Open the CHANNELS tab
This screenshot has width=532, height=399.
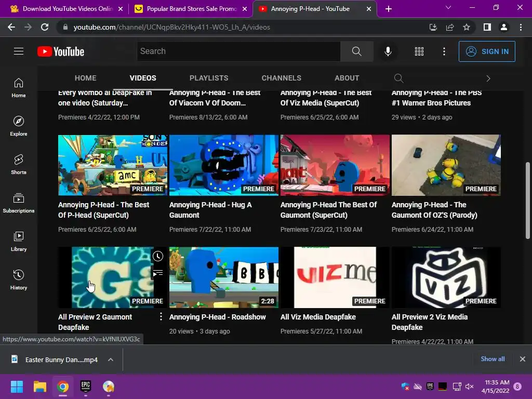click(281, 78)
